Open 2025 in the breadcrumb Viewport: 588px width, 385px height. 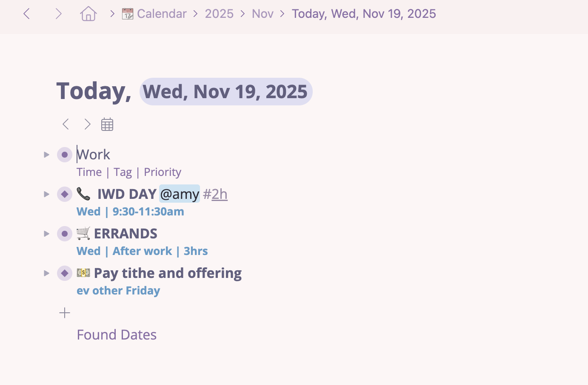click(x=219, y=14)
